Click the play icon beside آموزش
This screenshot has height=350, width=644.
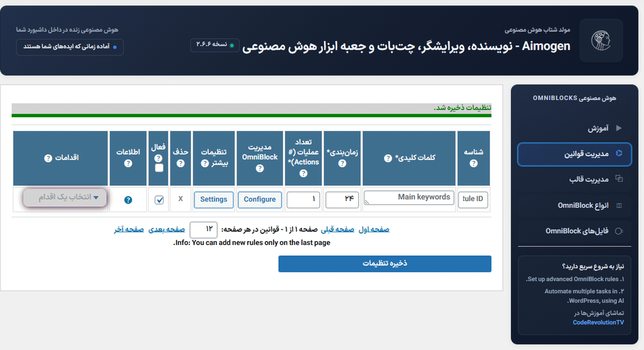(618, 128)
